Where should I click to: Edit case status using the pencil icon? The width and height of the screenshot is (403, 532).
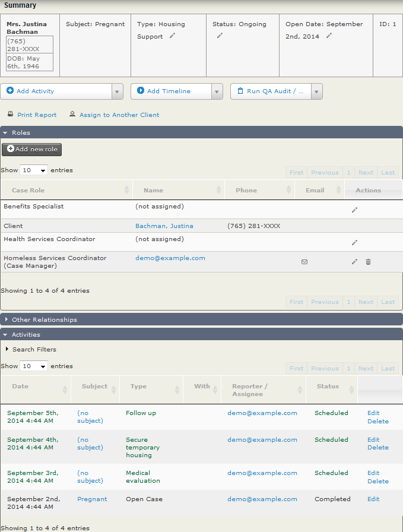[x=220, y=36]
